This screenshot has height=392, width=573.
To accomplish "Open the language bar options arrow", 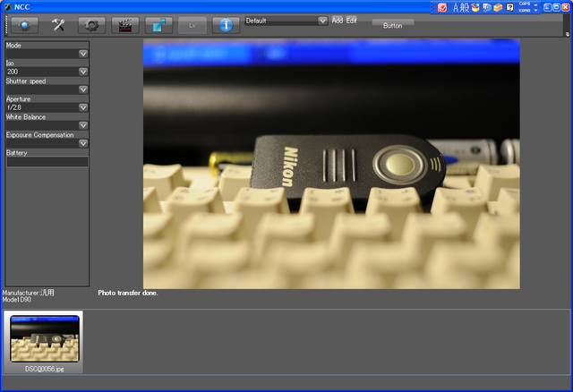I will coord(535,10).
